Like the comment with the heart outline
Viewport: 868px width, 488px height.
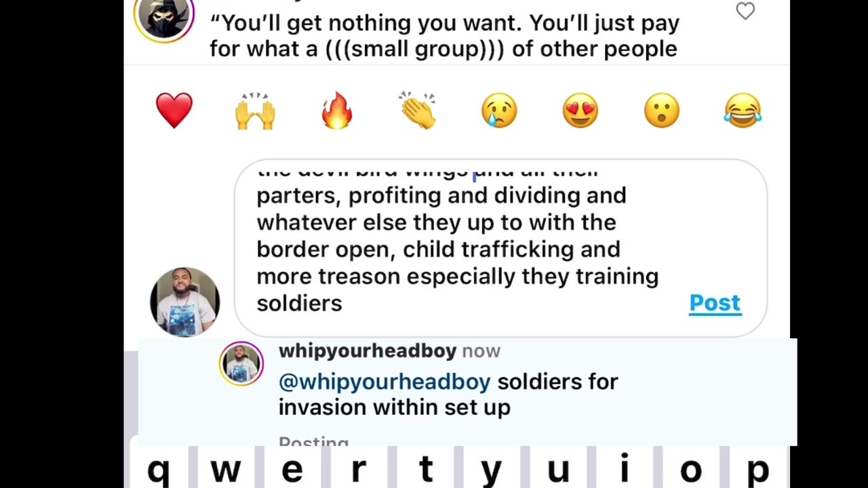tap(745, 11)
